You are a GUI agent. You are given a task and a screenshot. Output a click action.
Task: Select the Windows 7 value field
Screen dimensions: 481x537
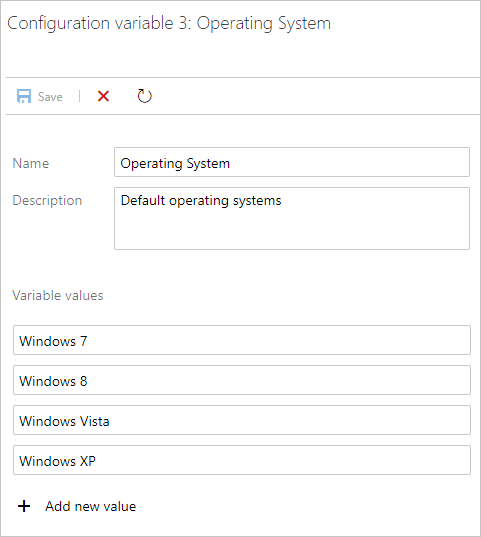242,340
